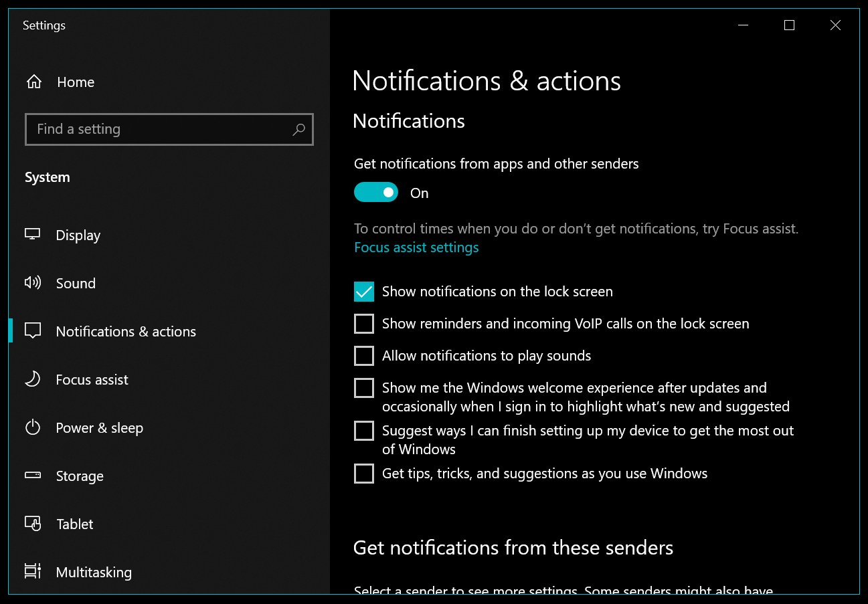Click the 'System' sidebar section title
Image resolution: width=868 pixels, height=604 pixels.
tap(48, 177)
